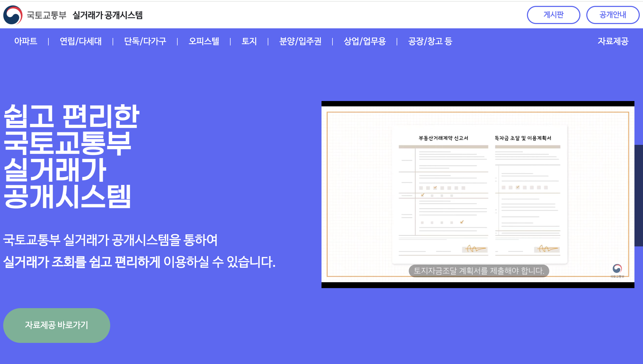The height and width of the screenshot is (364, 643).
Task: Click the 국토교통부 watermark logo in video
Action: [617, 271]
